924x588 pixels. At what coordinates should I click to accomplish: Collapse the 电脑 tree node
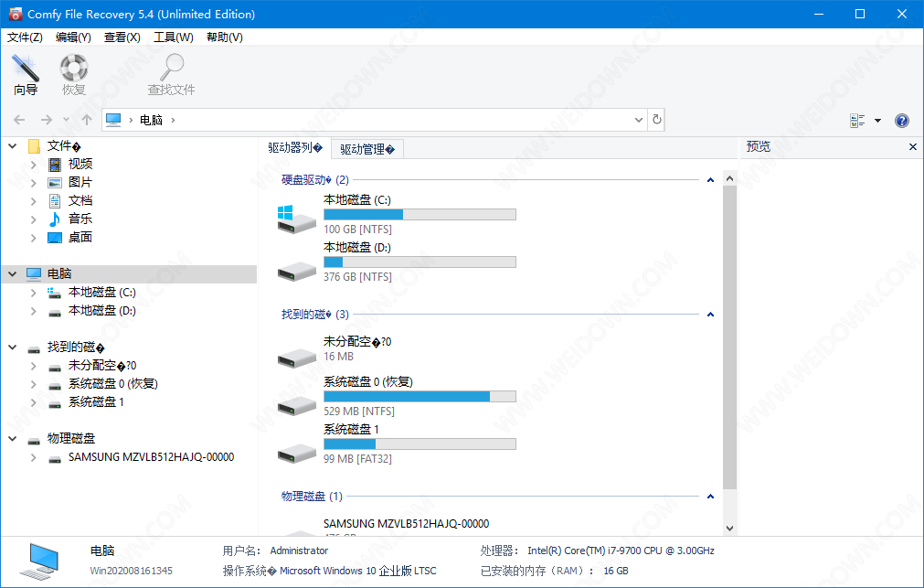click(13, 273)
